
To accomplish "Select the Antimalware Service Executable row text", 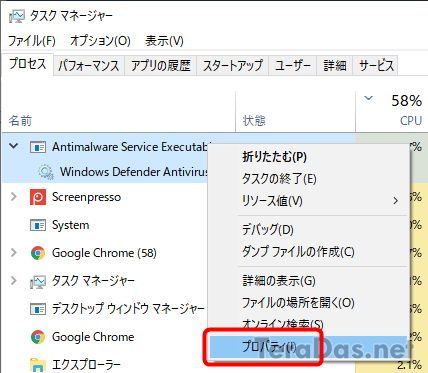I will pyautogui.click(x=131, y=147).
